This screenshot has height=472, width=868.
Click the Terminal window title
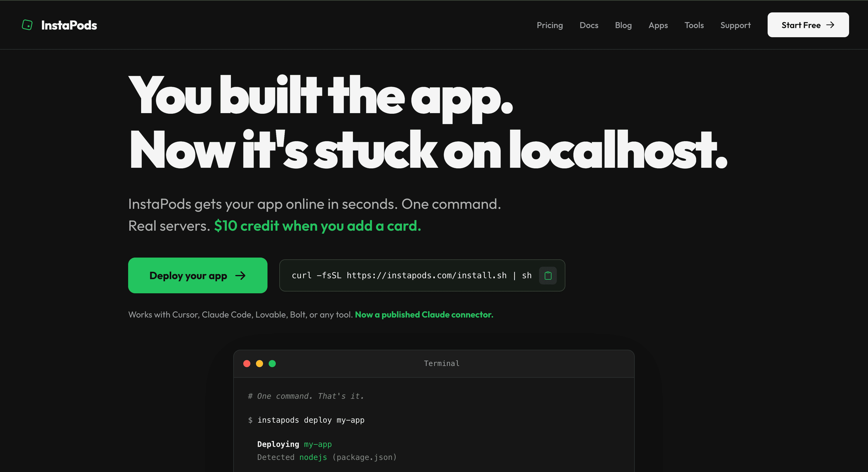pos(441,363)
